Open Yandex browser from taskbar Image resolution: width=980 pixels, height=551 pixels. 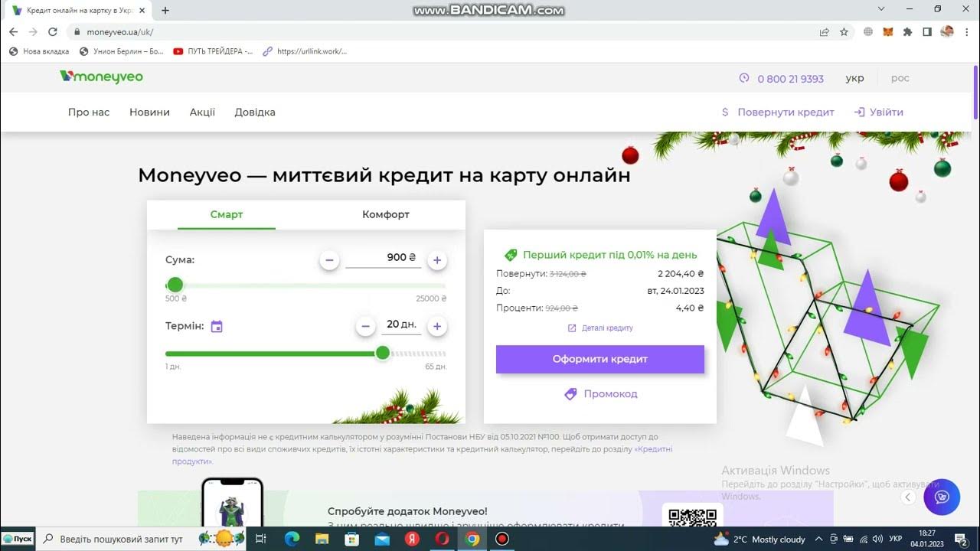412,539
